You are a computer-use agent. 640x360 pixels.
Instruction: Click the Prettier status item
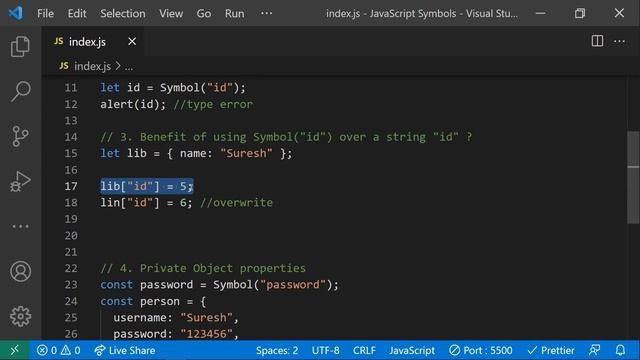pyautogui.click(x=551, y=350)
